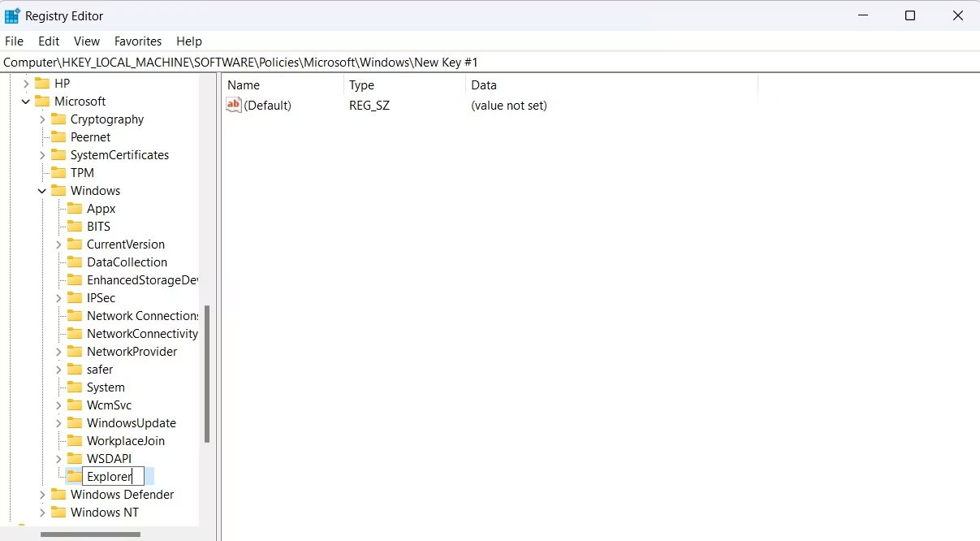Click the Peernet key folder icon

click(x=60, y=136)
